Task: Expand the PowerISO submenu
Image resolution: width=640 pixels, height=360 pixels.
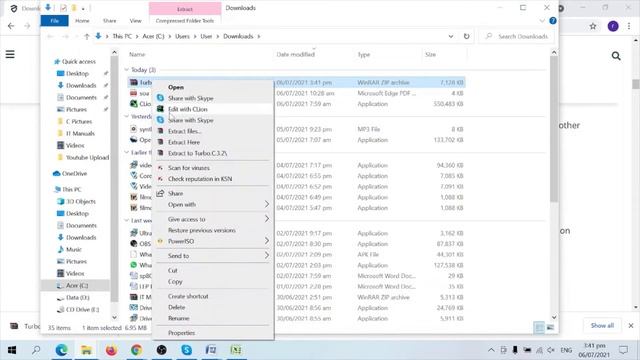Action: pyautogui.click(x=267, y=241)
